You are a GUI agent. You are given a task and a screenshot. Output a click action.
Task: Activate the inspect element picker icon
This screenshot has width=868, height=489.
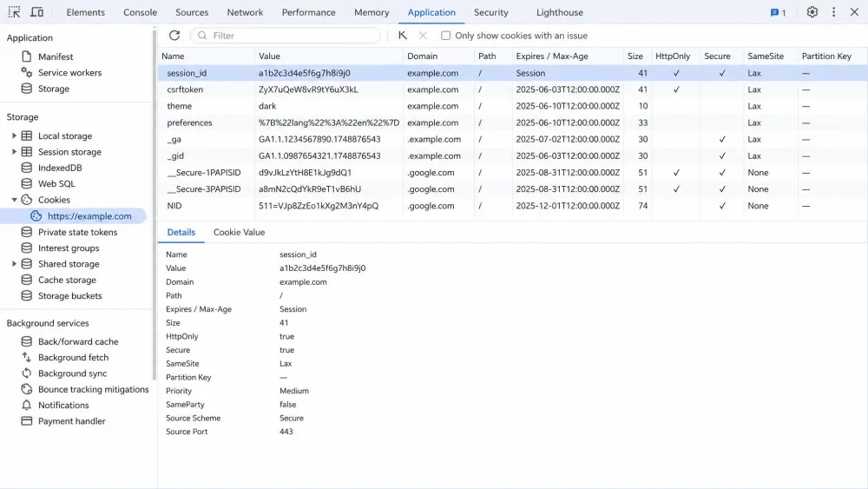click(15, 12)
